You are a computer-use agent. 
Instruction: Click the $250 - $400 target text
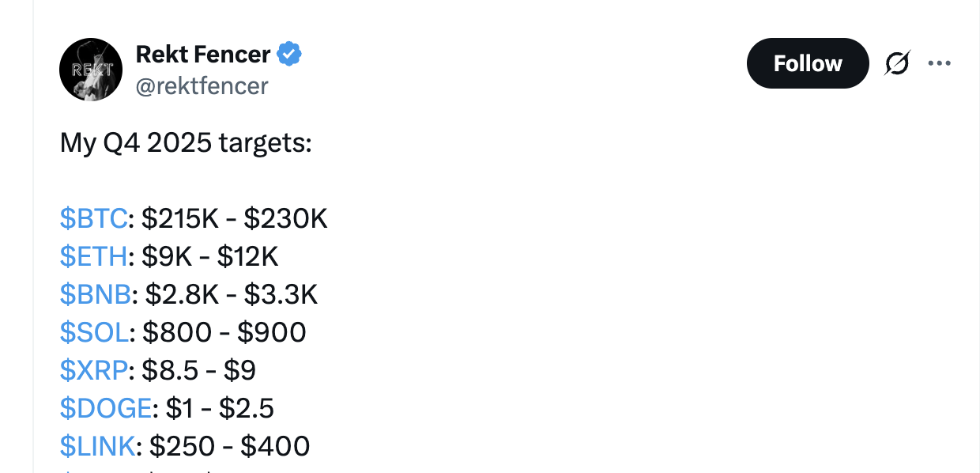coord(229,446)
